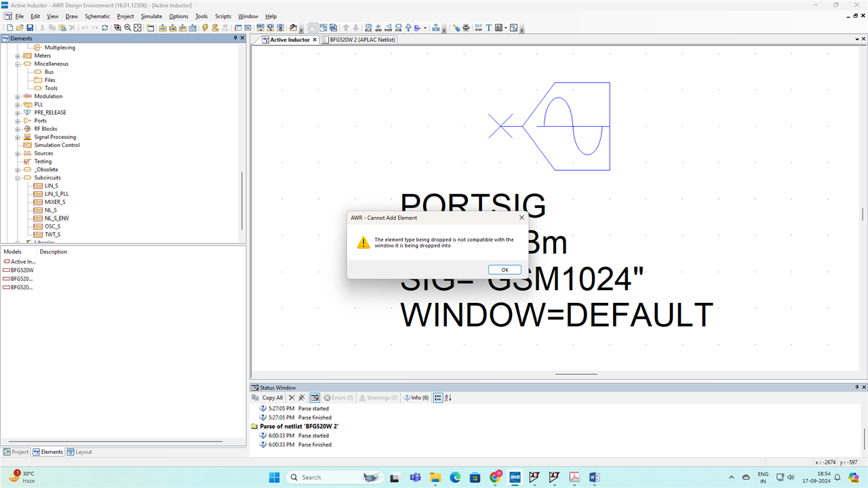Close the Active Inductor tab
This screenshot has height=488, width=868.
(315, 40)
